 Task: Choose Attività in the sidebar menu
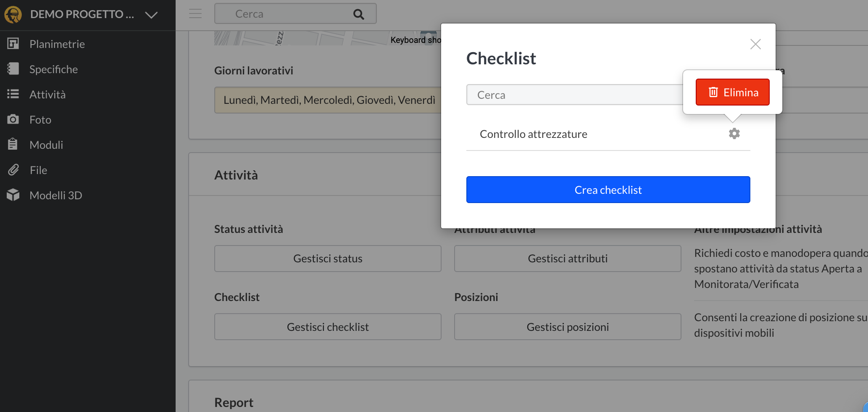[x=47, y=94]
